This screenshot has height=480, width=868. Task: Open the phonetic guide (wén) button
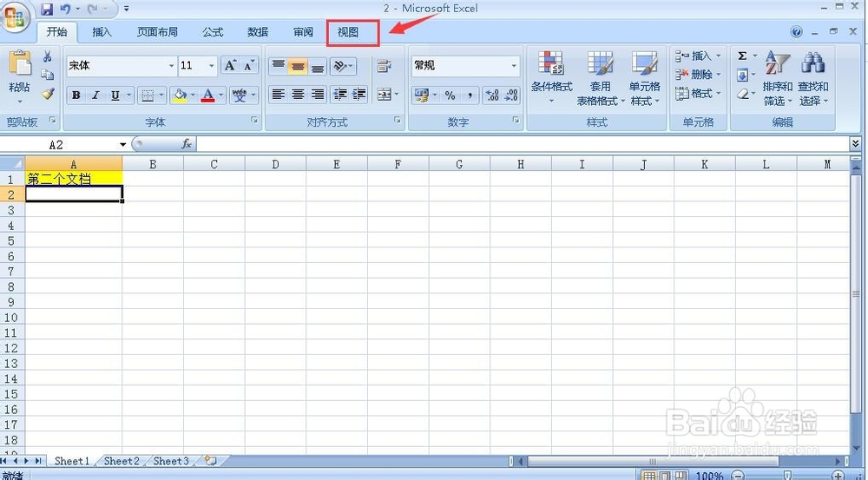[x=240, y=95]
